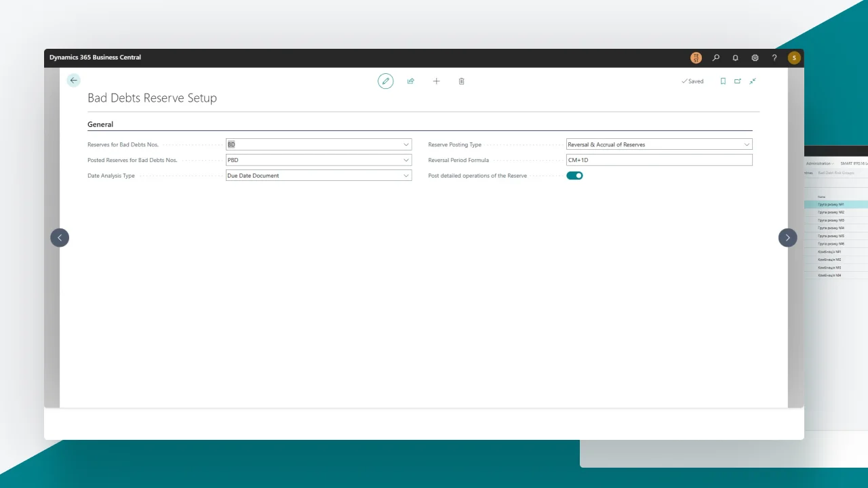868x488 pixels.
Task: Go to previous slide arrow
Action: tap(60, 237)
